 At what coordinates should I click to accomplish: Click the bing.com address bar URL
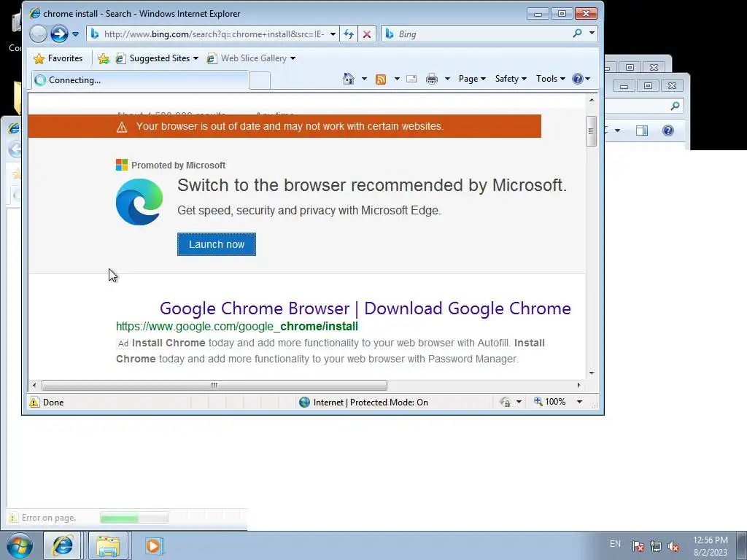click(x=214, y=34)
